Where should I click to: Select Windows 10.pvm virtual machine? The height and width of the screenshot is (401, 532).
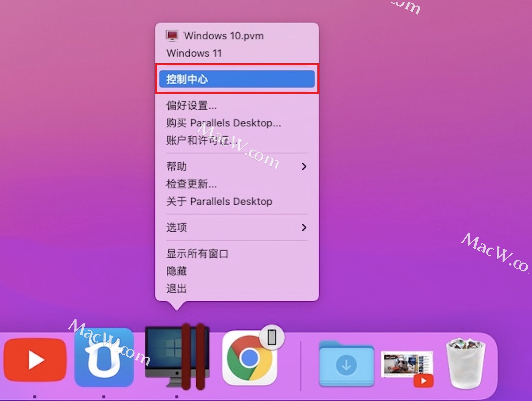click(237, 36)
